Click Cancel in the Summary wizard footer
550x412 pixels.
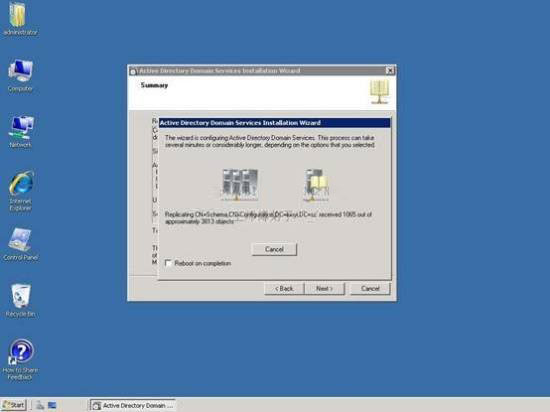(370, 289)
